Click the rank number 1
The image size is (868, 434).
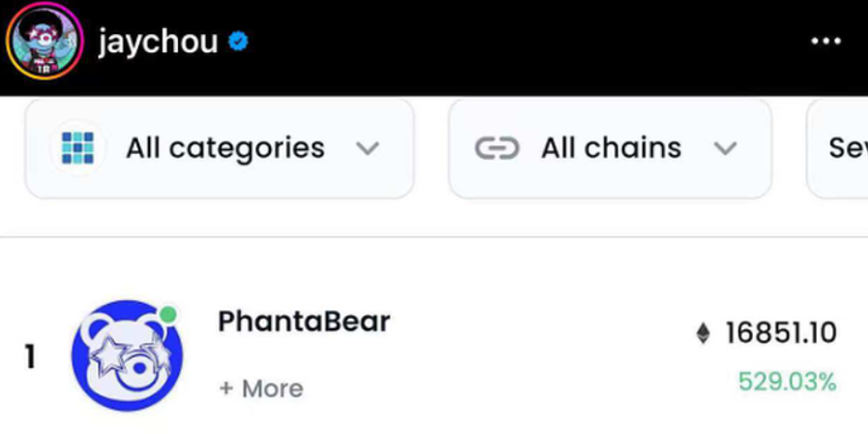pos(30,357)
